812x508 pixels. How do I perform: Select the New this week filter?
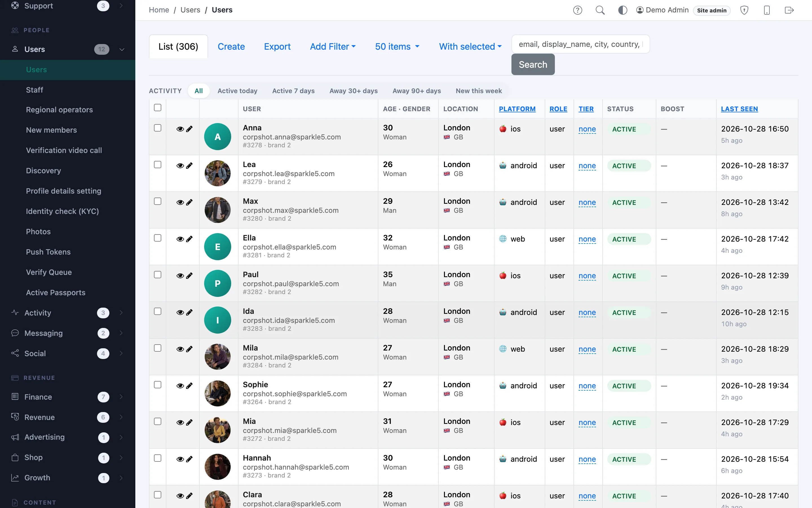(478, 91)
